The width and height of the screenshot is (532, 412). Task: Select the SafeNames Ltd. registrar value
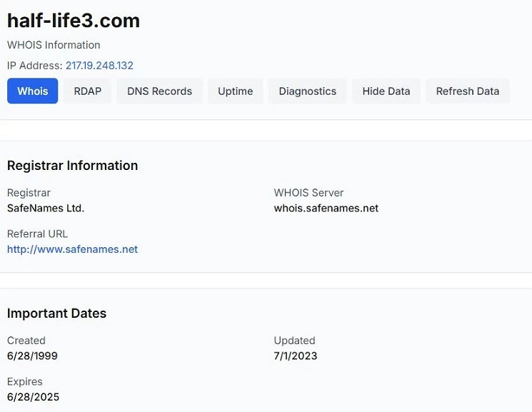[x=46, y=208]
